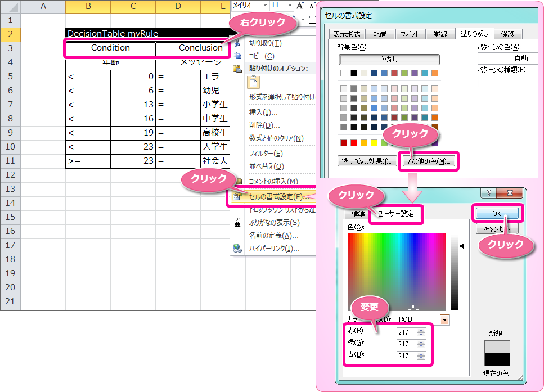Click the format cells icon beside セルの書式設定
This screenshot has width=544, height=392.
pos(237,197)
